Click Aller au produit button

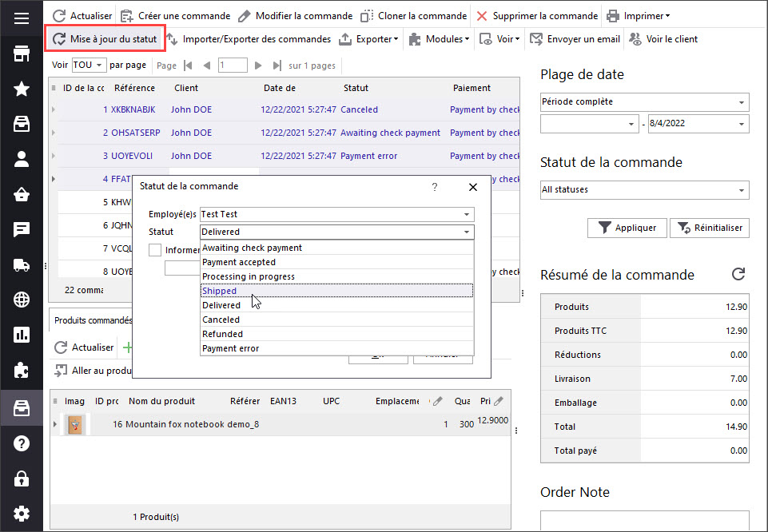click(x=92, y=371)
